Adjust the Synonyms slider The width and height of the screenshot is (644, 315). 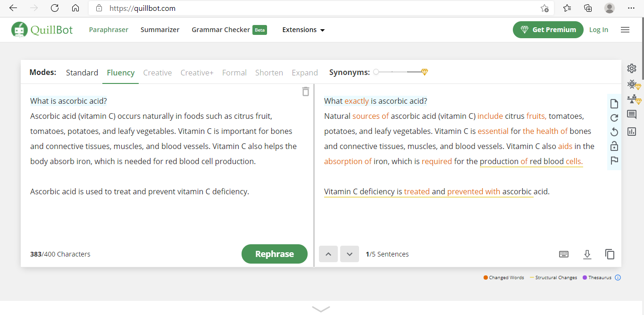[x=400, y=72]
